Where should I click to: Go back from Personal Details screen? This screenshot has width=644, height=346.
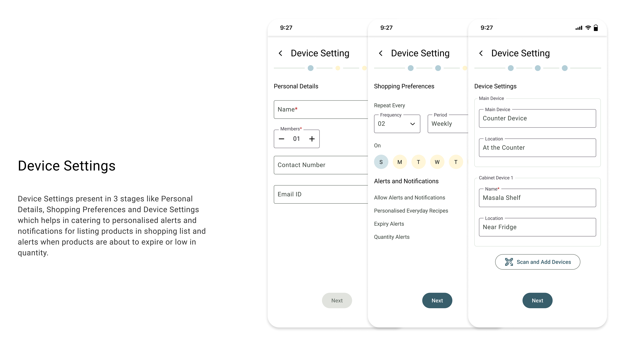[x=281, y=53]
